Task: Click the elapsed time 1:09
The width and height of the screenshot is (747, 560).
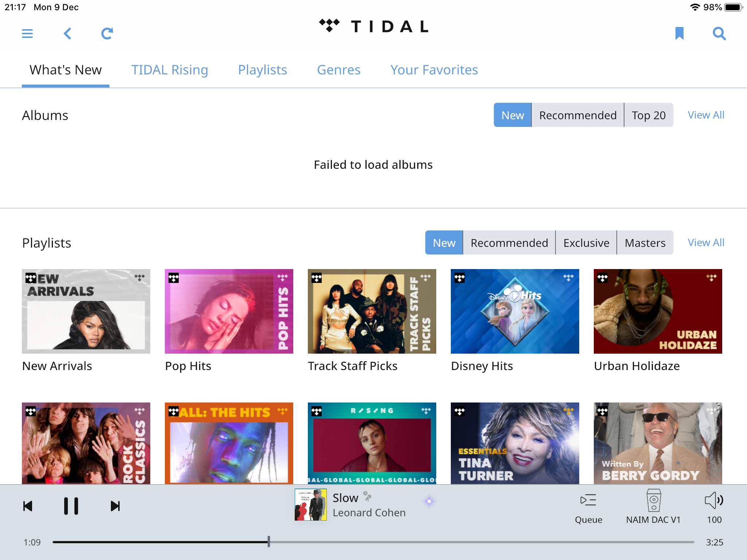Action: click(x=32, y=542)
